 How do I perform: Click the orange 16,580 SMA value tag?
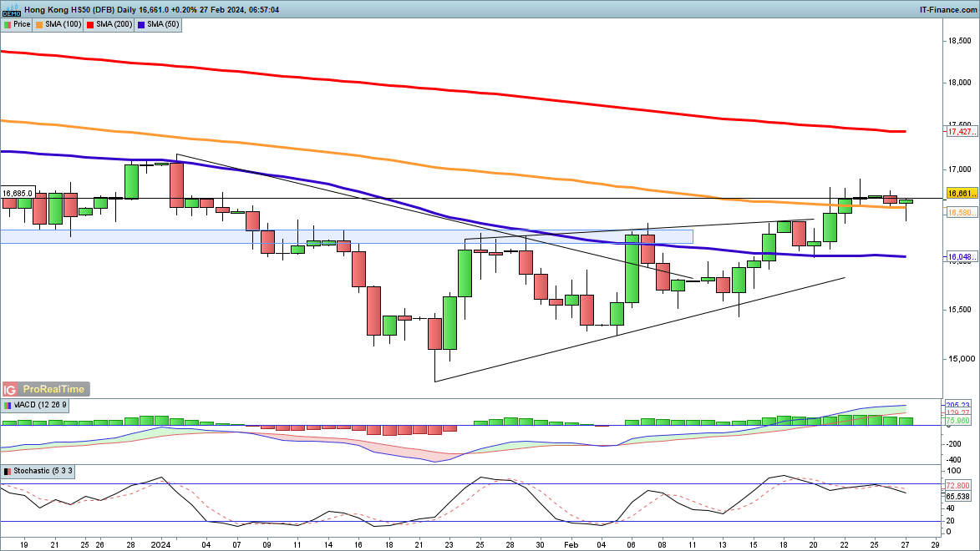tap(962, 213)
